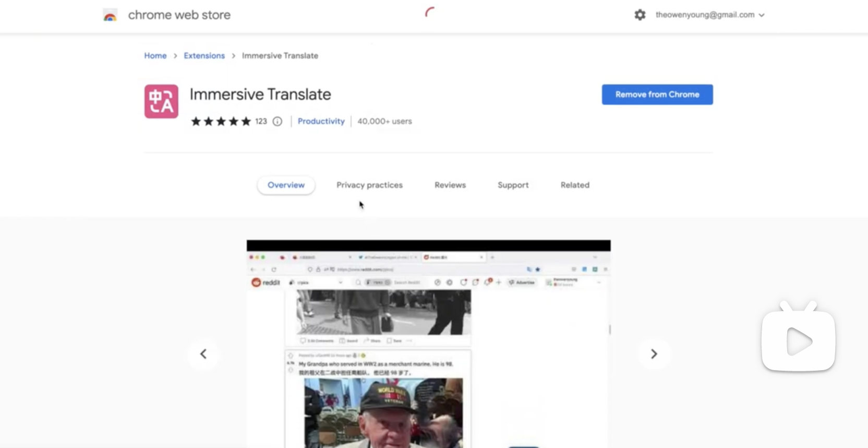Show the previous screenshot with left arrow
Screen dimensions: 868x448
[x=203, y=354]
